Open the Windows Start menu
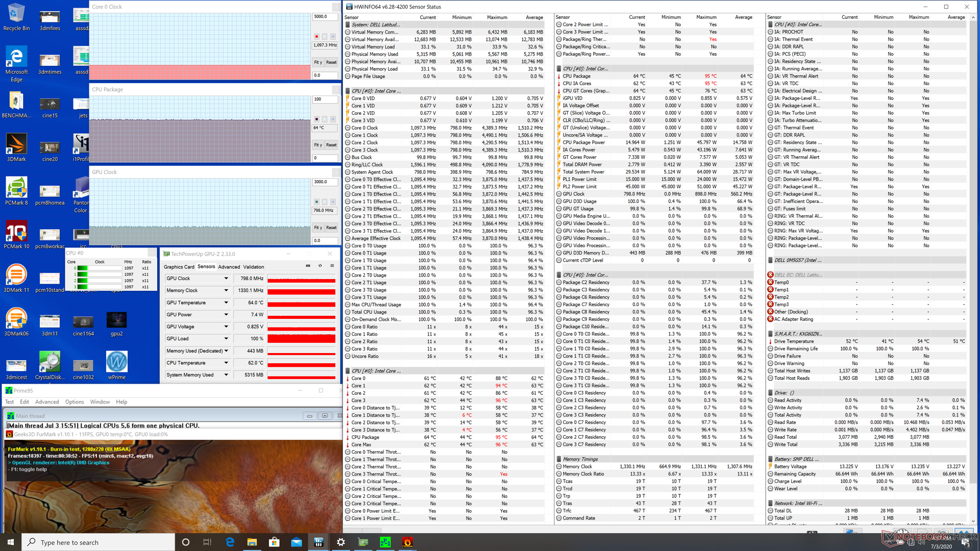 coord(11,542)
